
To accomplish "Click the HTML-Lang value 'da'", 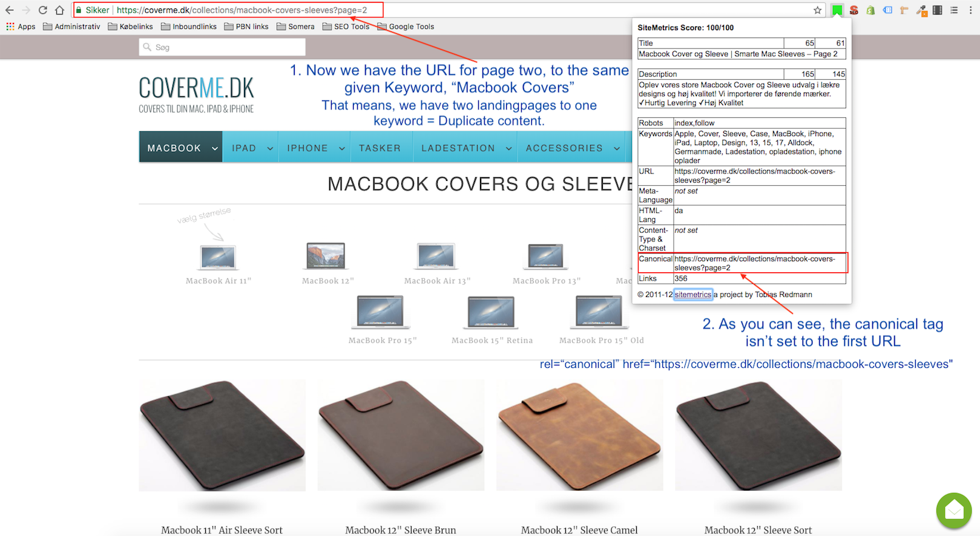I will (679, 211).
